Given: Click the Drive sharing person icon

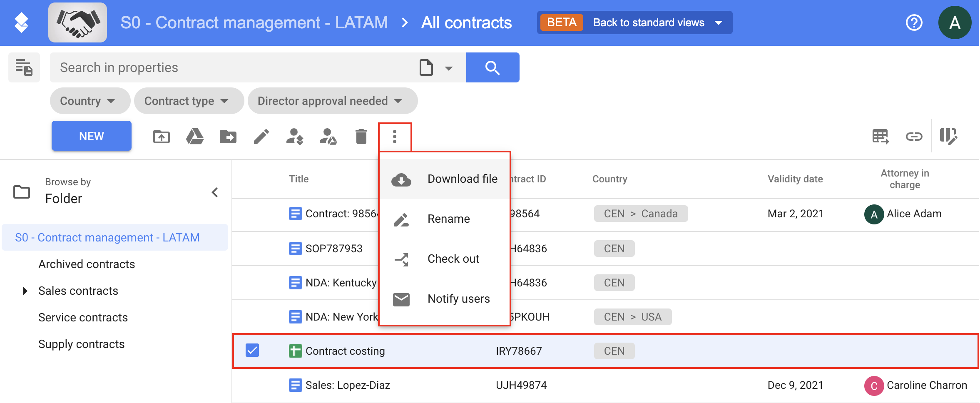Looking at the screenshot, I should pyautogui.click(x=328, y=137).
